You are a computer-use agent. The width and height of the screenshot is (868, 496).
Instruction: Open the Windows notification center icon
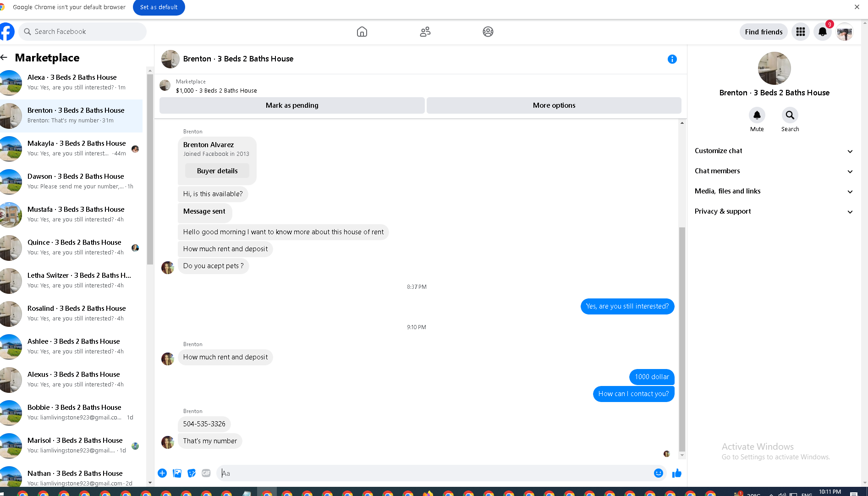click(x=854, y=493)
